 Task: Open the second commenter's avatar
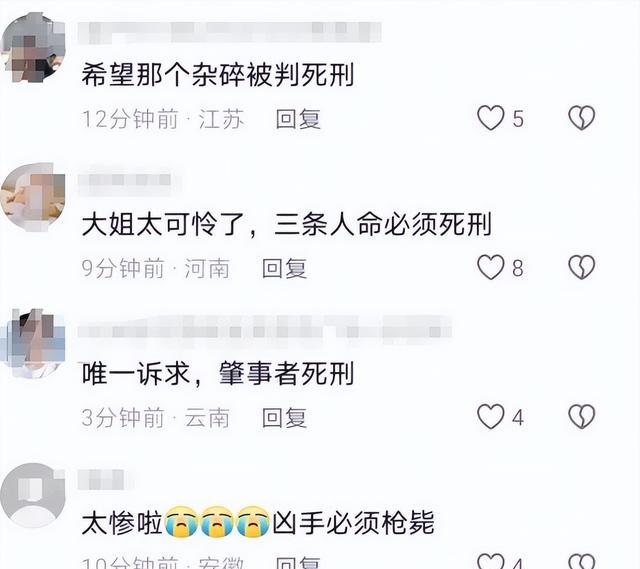click(33, 197)
